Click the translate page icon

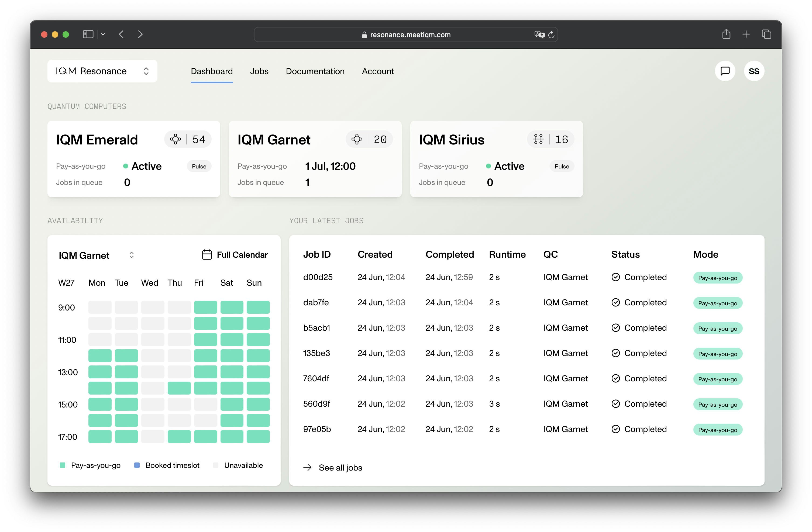click(539, 34)
